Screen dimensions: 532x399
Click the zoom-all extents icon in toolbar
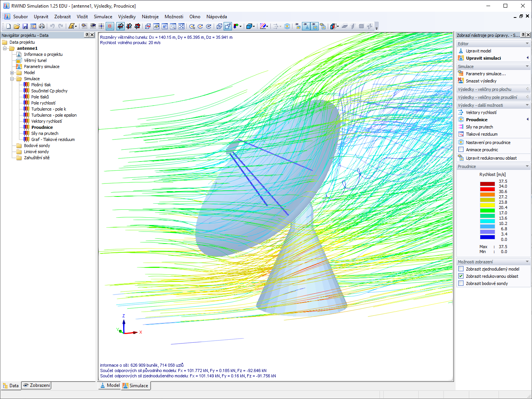pos(181,26)
